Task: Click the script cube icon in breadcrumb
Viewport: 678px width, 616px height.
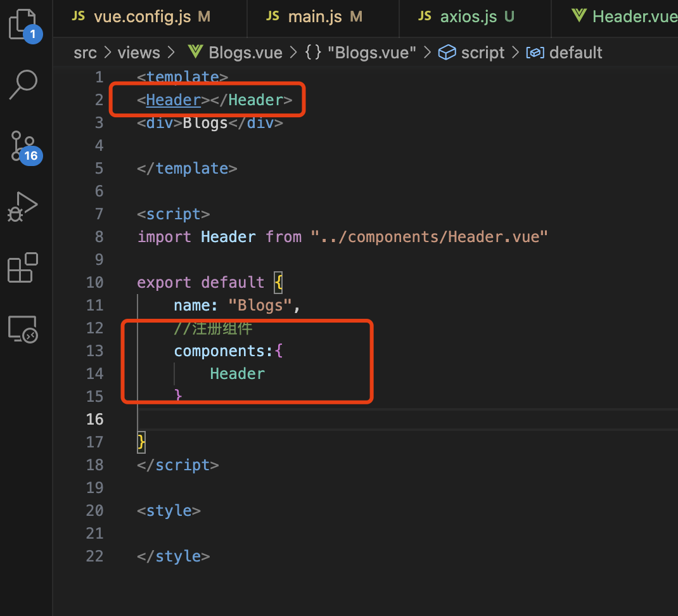Action: coord(447,53)
